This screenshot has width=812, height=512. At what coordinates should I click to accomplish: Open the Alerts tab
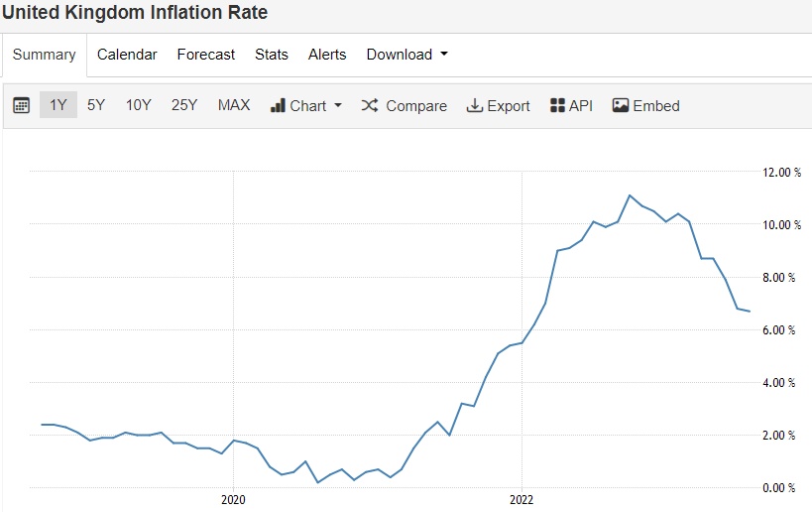pyautogui.click(x=327, y=55)
